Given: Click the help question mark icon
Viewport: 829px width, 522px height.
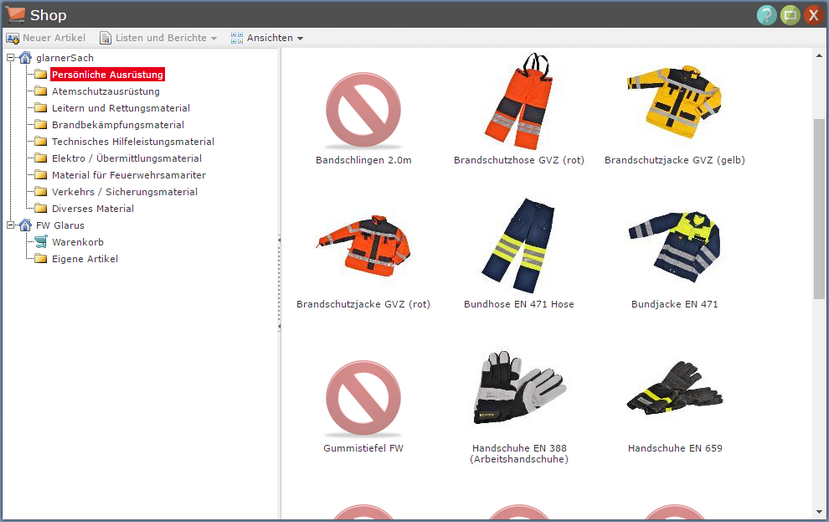Looking at the screenshot, I should tap(766, 15).
